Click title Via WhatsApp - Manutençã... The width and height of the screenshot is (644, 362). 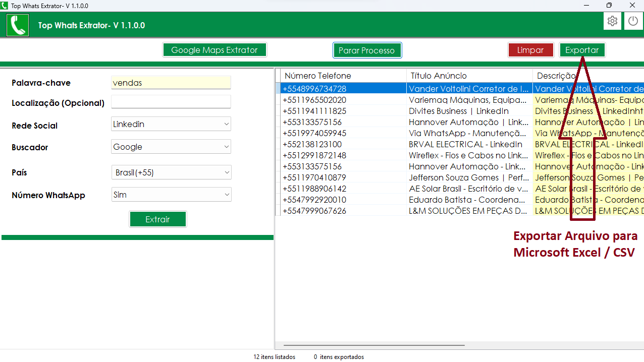point(468,133)
